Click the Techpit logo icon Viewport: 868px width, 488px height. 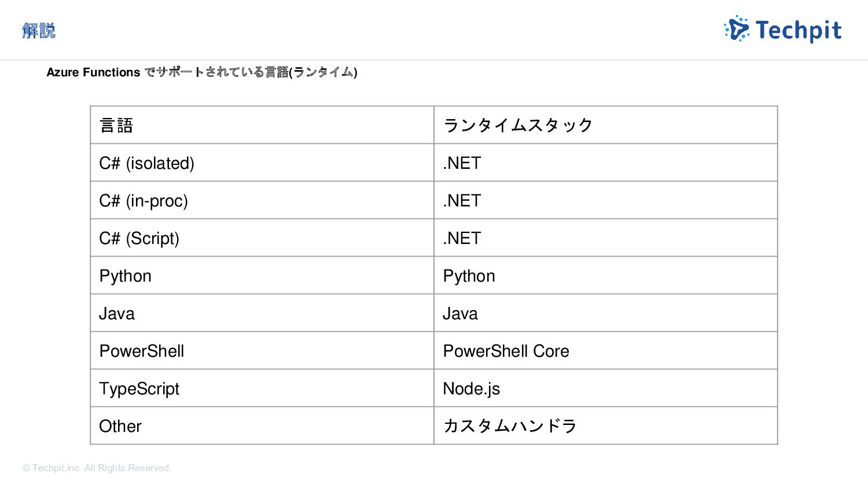(737, 29)
